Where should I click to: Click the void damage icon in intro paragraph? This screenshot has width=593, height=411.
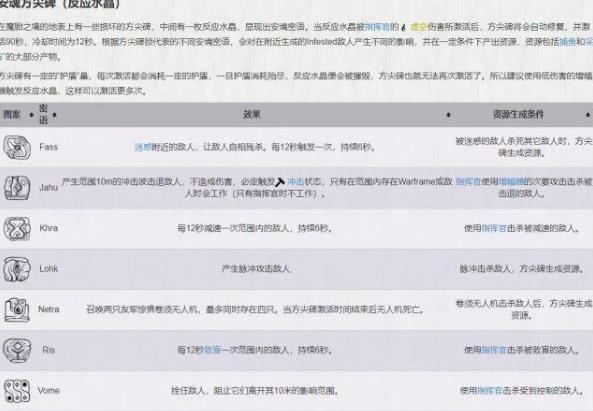404,27
